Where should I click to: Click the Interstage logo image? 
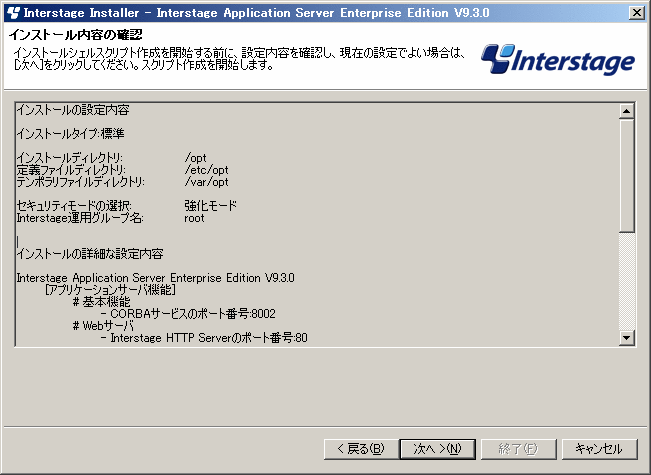558,59
